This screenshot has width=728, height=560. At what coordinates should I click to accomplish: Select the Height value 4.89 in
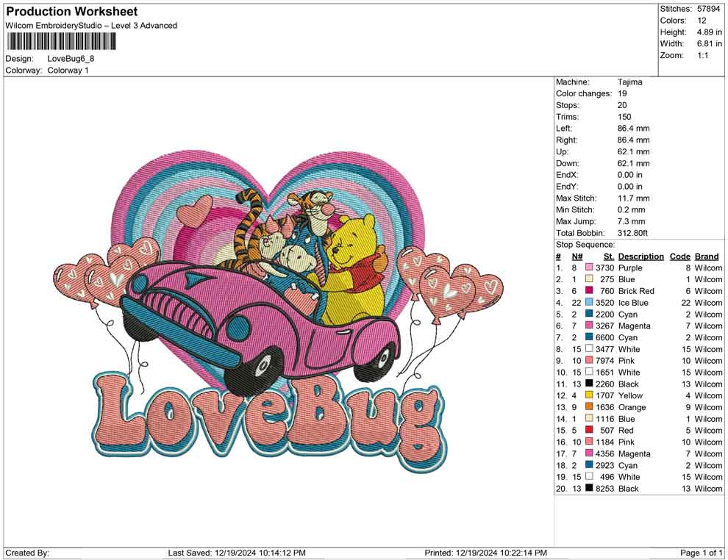(x=710, y=32)
